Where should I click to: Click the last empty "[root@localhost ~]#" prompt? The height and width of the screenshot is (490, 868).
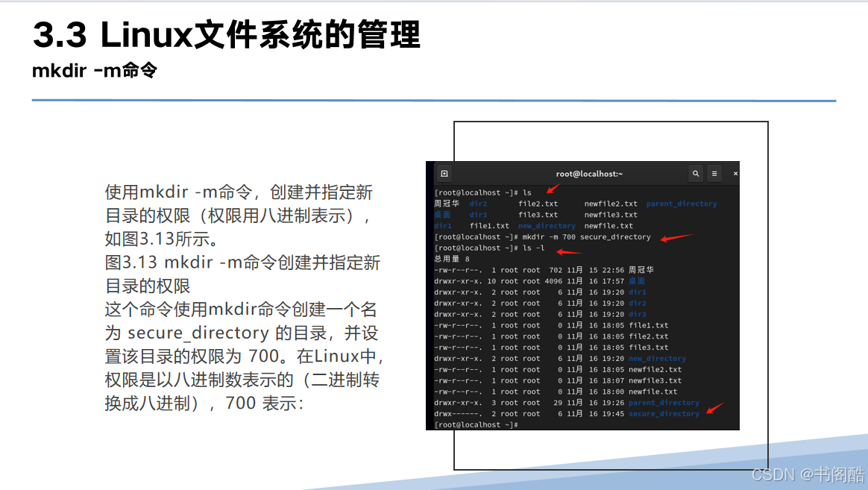point(476,424)
